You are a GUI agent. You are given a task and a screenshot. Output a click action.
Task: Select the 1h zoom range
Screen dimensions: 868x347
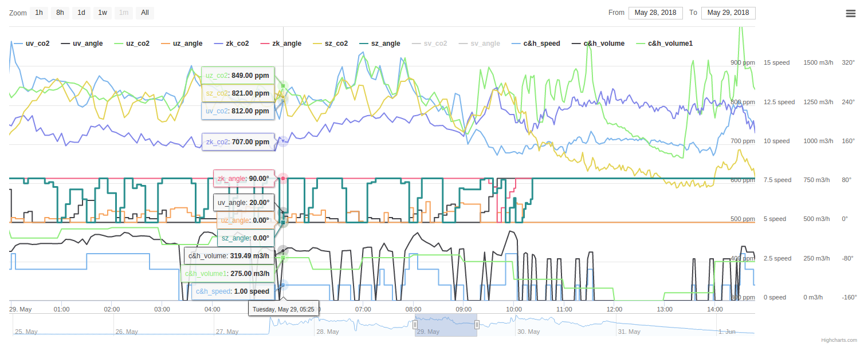[39, 13]
